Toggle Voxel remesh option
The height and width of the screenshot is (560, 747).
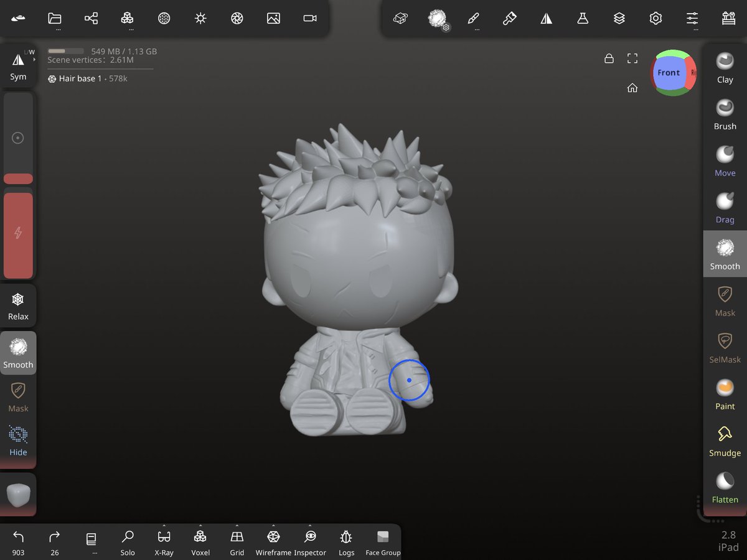point(200,543)
